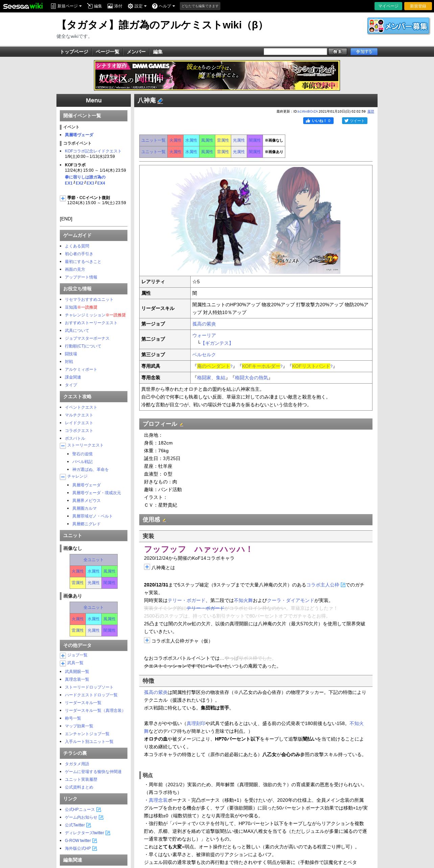434x868 pixels.
Task: Expand 季節・CCイベント復刻 in sidebar
Action: [63, 198]
